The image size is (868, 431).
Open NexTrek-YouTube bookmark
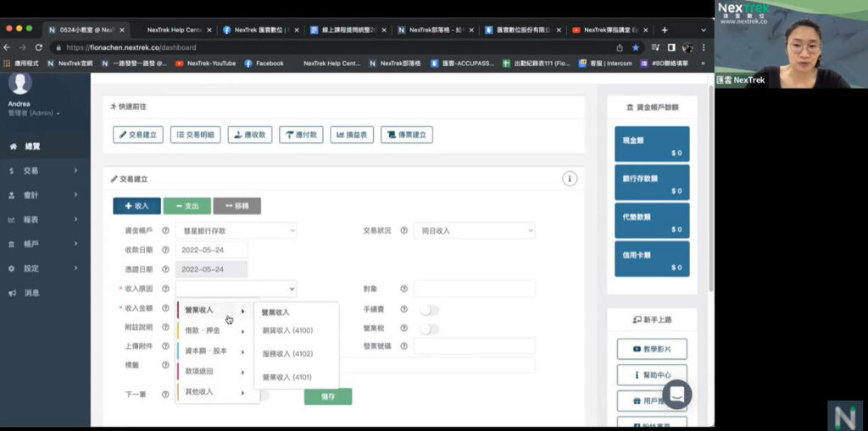tap(205, 63)
